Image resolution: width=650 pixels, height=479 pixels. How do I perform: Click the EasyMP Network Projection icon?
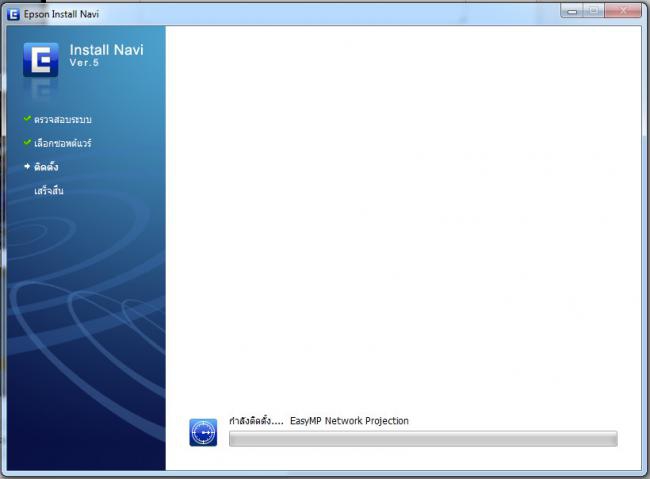203,433
